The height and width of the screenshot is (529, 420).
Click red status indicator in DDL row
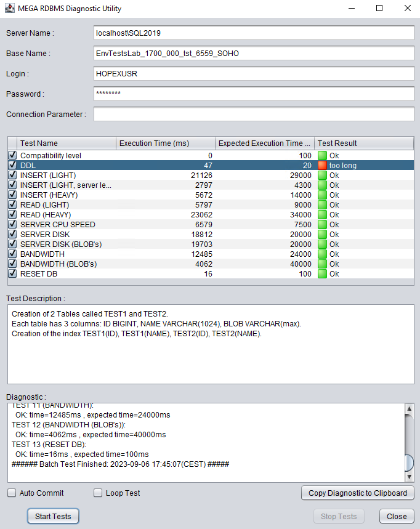click(322, 165)
